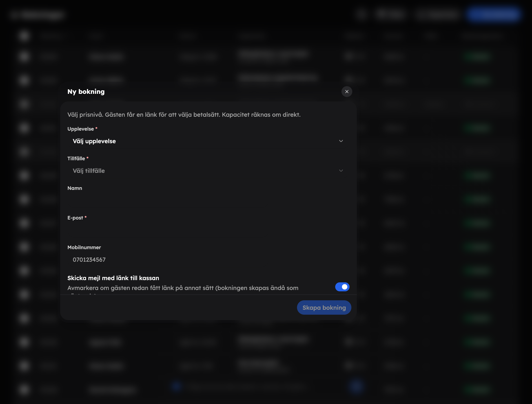
Task: Click the Avmarkera om gästen helper text
Action: (x=183, y=288)
